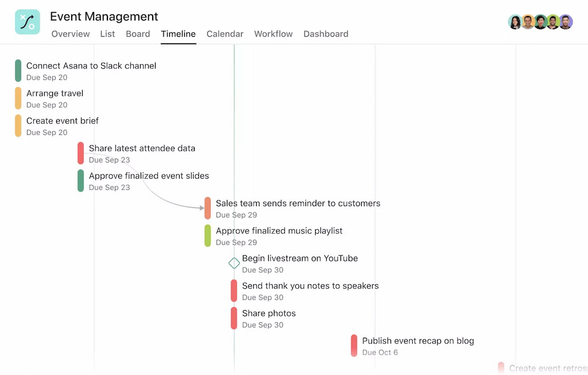This screenshot has height=375, width=588.
Task: Click the orange bar for Sales team reminder task
Action: [x=207, y=208]
